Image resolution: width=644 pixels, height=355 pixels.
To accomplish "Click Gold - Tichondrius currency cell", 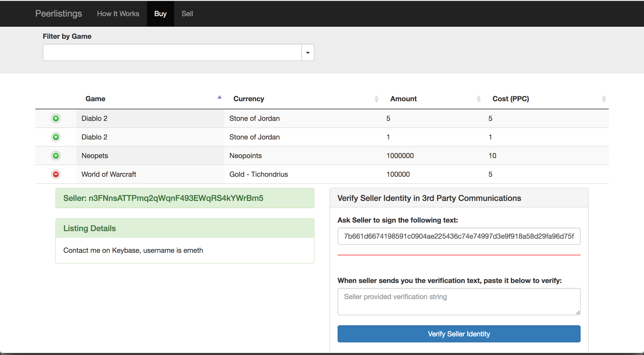I will pos(258,174).
